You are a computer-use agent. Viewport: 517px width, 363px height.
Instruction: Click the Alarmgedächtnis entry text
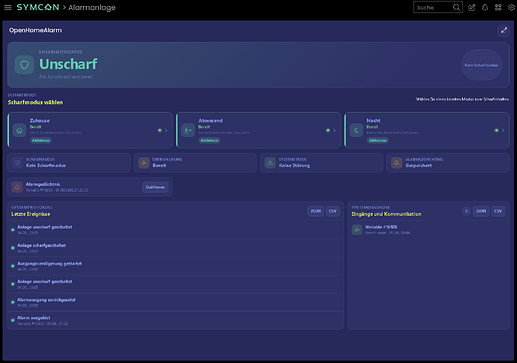43,184
